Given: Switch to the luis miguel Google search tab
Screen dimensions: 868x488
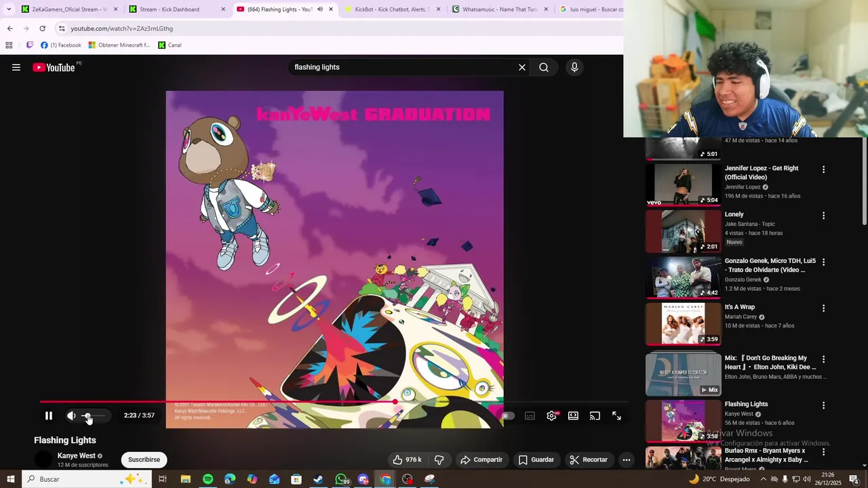Looking at the screenshot, I should tap(590, 9).
